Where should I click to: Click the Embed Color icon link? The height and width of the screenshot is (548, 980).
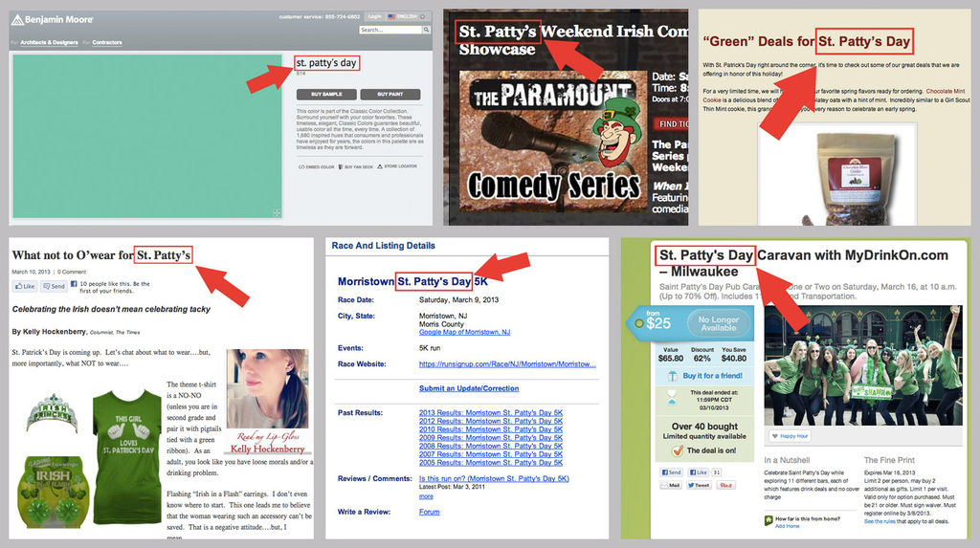tap(316, 166)
